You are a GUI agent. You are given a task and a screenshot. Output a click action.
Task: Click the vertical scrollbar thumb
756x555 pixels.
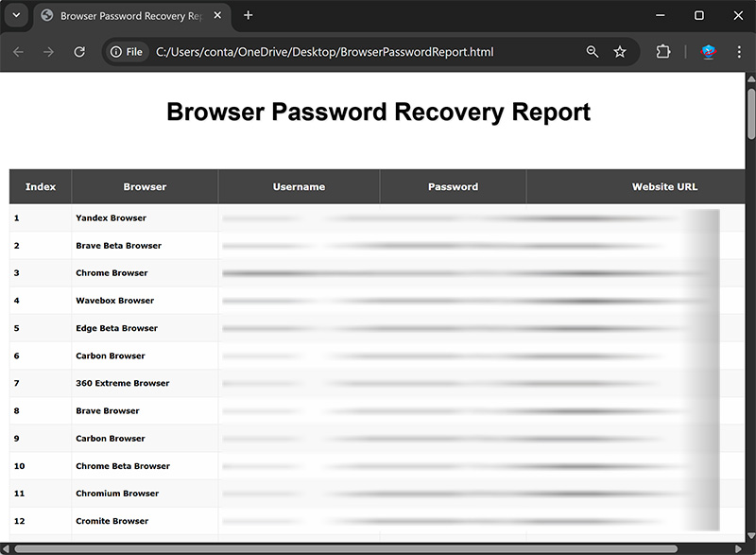750,113
